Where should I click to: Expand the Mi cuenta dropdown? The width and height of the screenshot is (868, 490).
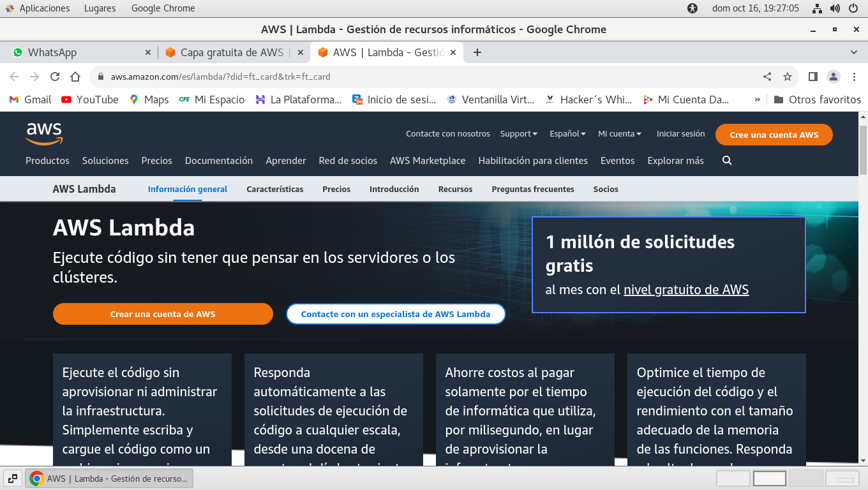coord(619,134)
